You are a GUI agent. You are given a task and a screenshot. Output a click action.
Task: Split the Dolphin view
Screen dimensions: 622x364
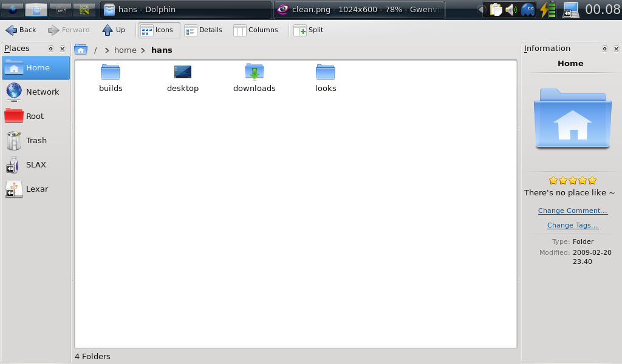point(309,30)
